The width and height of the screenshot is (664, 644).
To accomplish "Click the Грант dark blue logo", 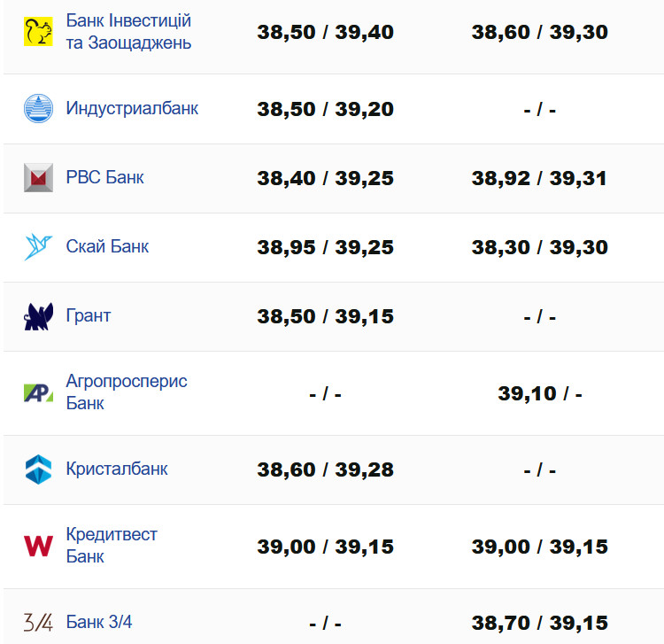I will (x=38, y=316).
